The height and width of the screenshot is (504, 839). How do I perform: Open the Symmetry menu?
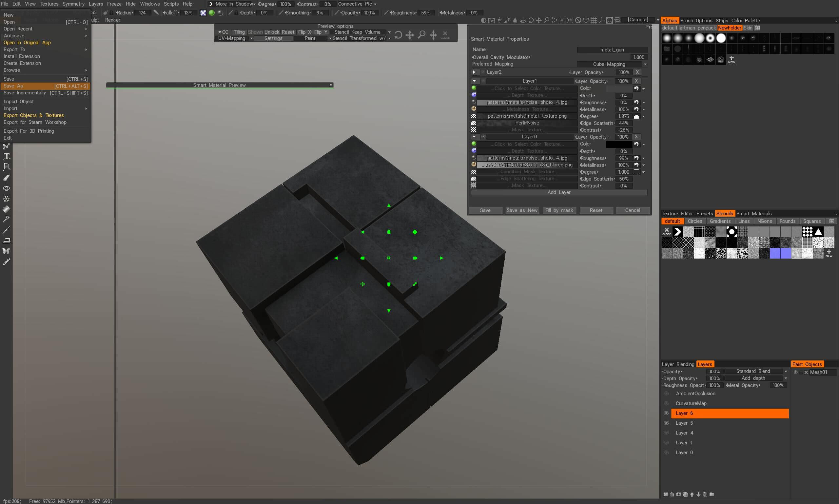(73, 4)
